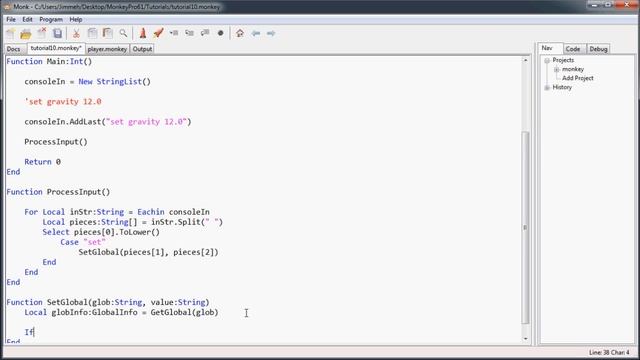
Task: Click the 'Return 0' code line
Action: pos(42,162)
